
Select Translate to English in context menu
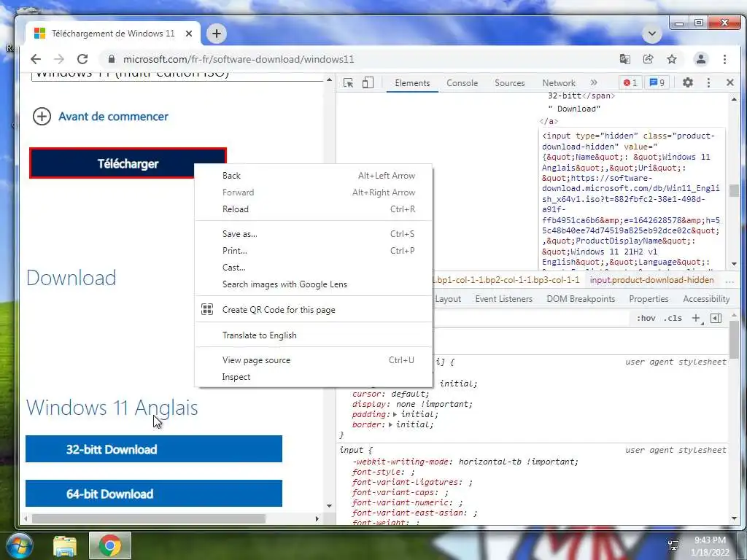314,335
